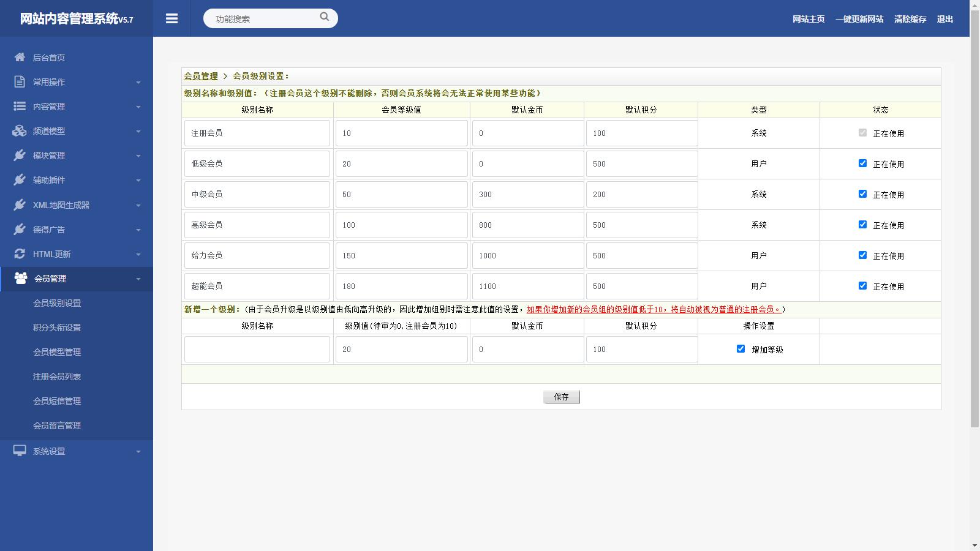Open 积分头衔设置 submenu item
This screenshot has width=980, height=551.
pos(57,328)
